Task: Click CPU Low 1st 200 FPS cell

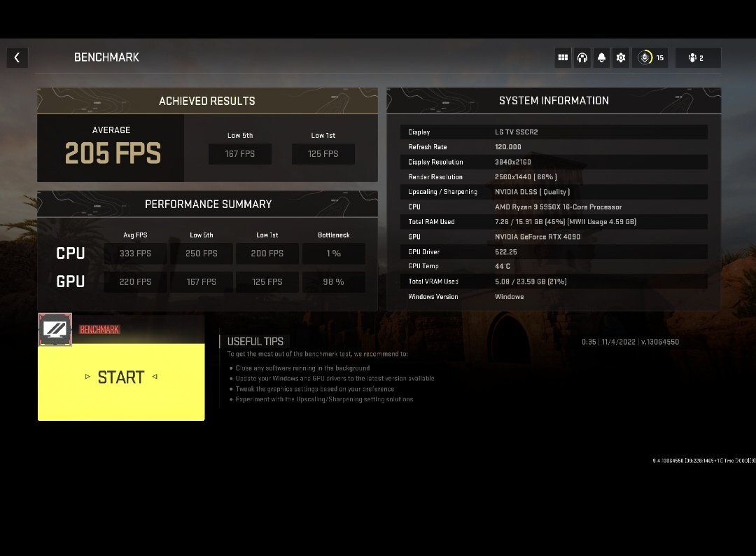Action: point(267,253)
